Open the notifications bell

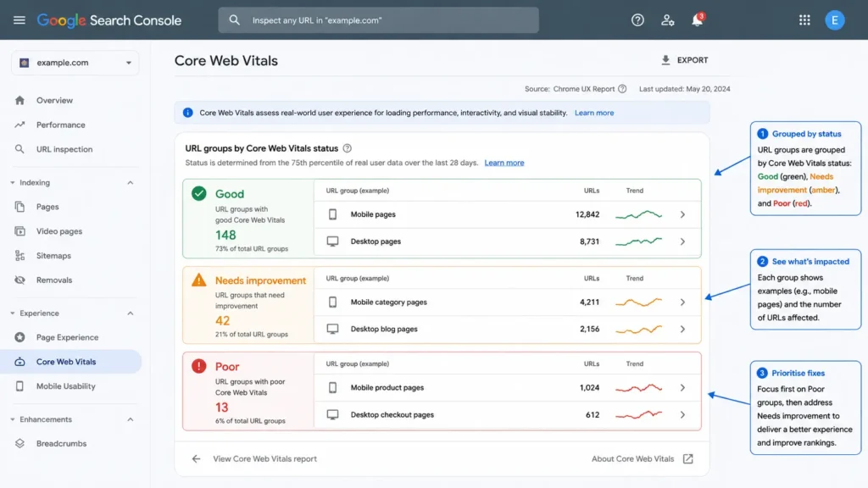[x=697, y=20]
